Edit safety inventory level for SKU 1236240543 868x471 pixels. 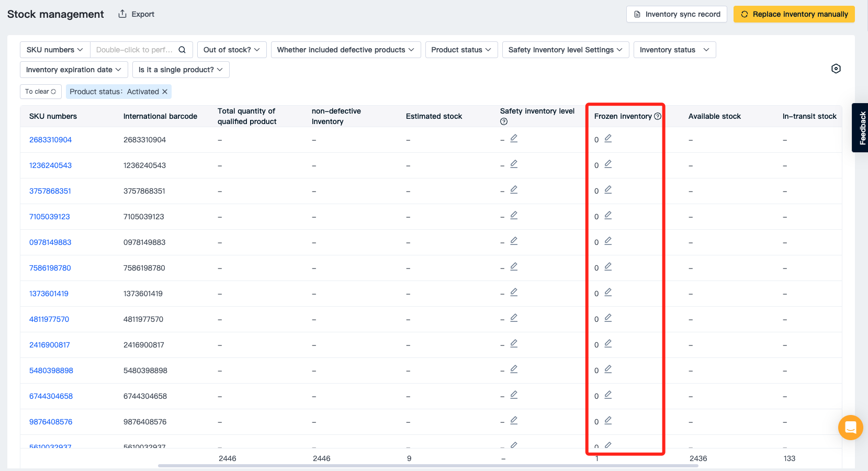point(514,164)
